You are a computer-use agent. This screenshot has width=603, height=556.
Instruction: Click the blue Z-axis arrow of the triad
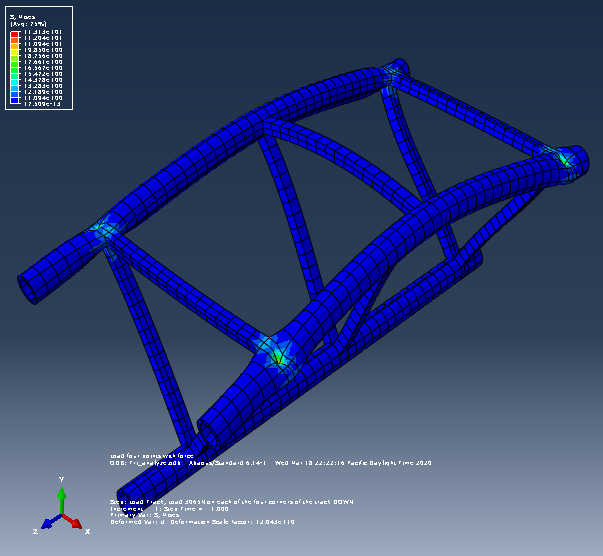[51, 522]
